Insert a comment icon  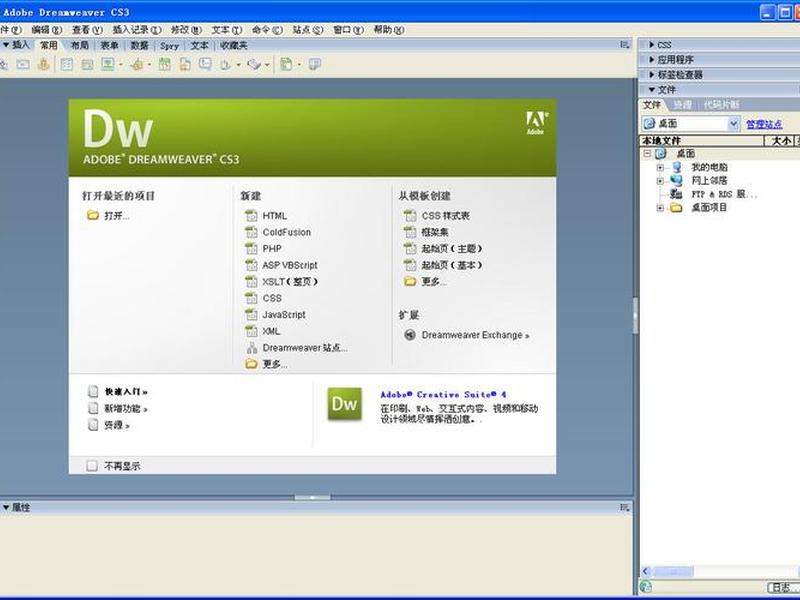205,64
